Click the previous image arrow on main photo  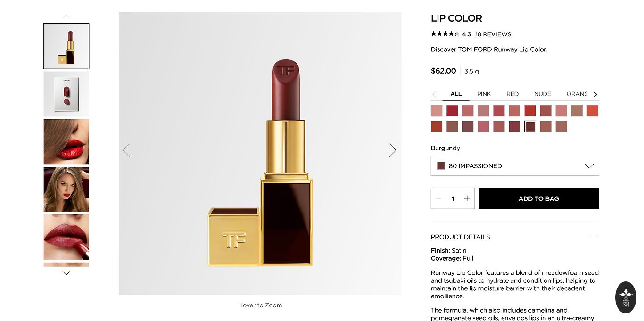pos(126,150)
